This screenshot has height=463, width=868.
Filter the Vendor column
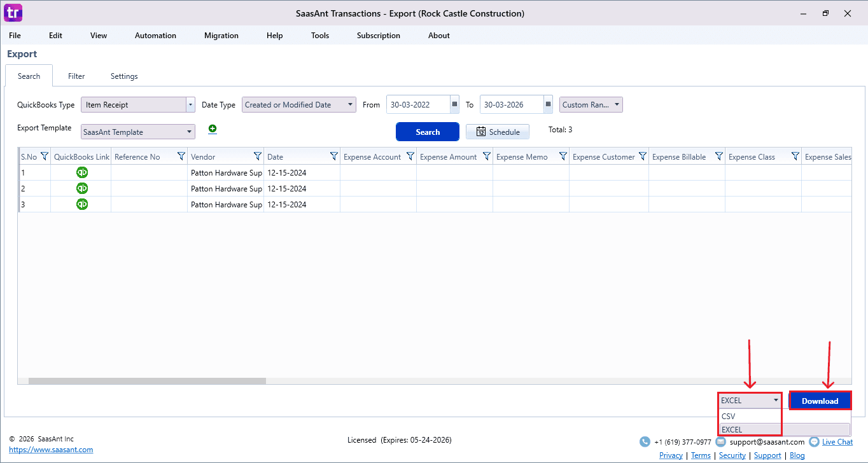[x=258, y=156]
